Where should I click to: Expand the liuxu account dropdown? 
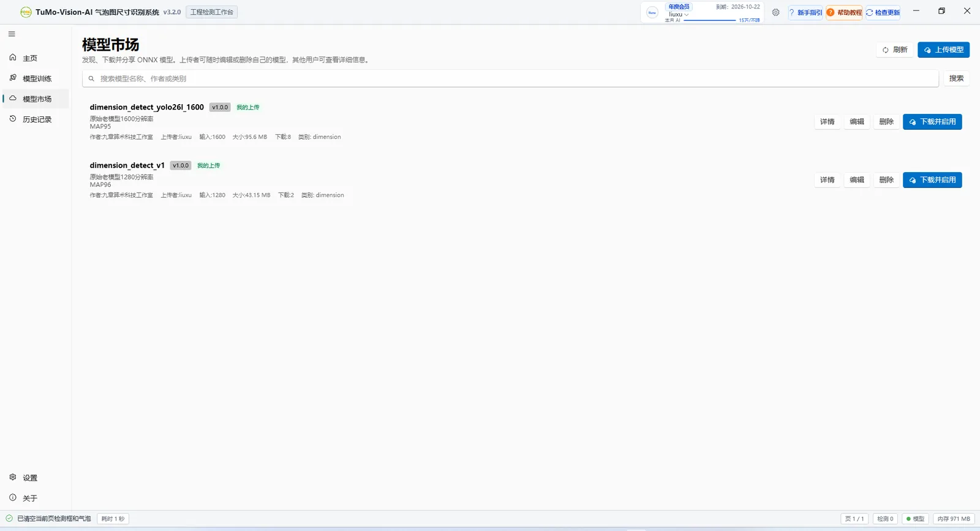(679, 14)
